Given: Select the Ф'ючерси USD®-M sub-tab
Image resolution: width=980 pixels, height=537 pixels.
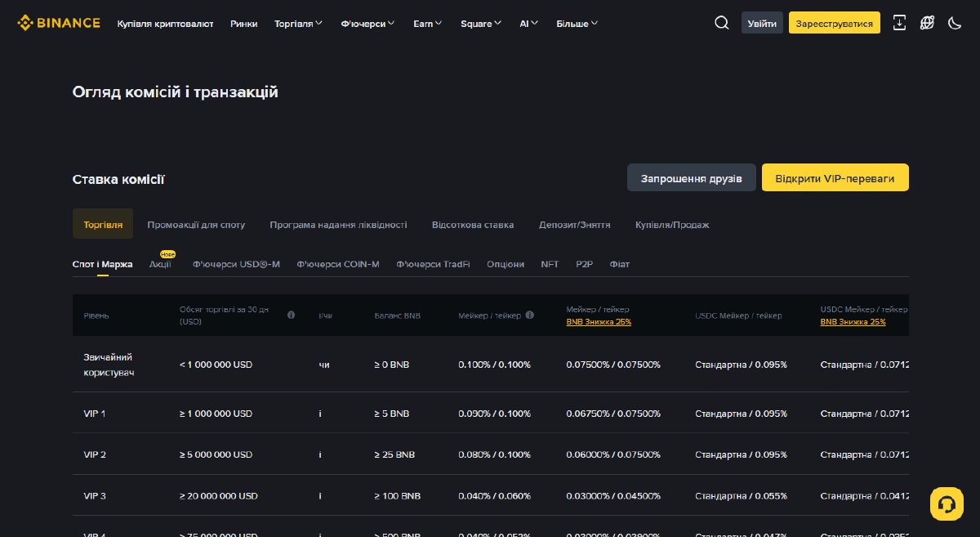Looking at the screenshot, I should click(x=236, y=264).
